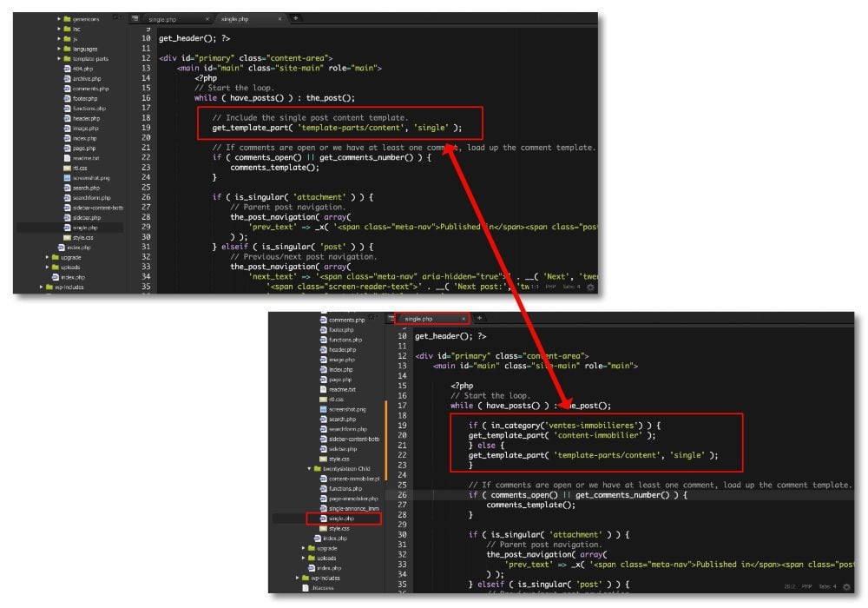Image resolution: width=868 pixels, height=608 pixels.
Task: Close the first single.php tab in the upper editor
Action: coord(206,18)
